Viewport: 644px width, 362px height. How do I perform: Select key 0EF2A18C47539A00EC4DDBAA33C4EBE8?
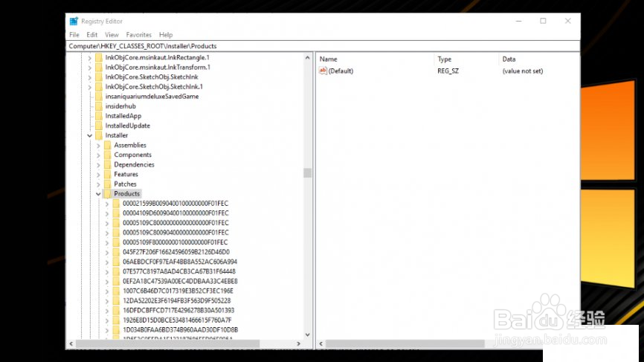[x=180, y=281]
